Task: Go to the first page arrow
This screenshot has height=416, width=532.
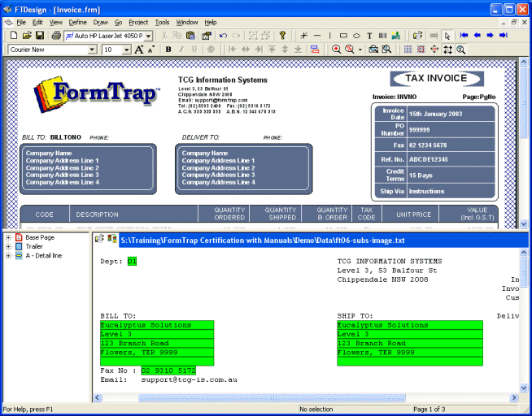Action: [x=464, y=35]
